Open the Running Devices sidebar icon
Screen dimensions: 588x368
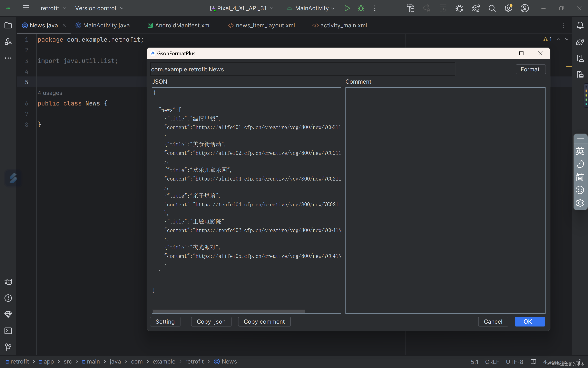pyautogui.click(x=580, y=74)
